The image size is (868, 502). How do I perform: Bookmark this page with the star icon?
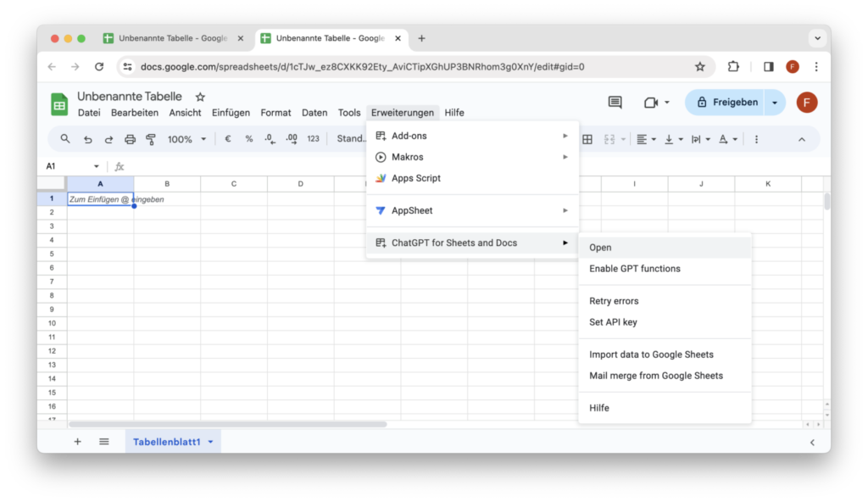click(x=699, y=67)
